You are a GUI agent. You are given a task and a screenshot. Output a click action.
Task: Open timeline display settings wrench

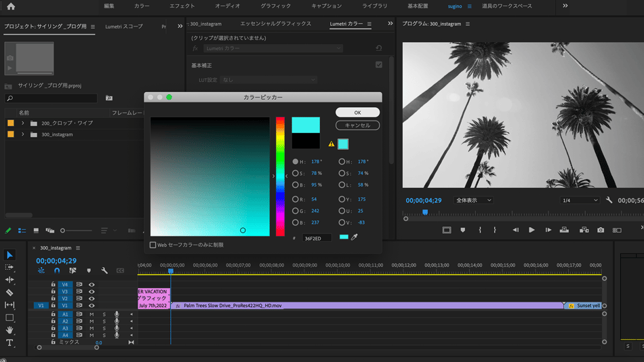coord(104,270)
